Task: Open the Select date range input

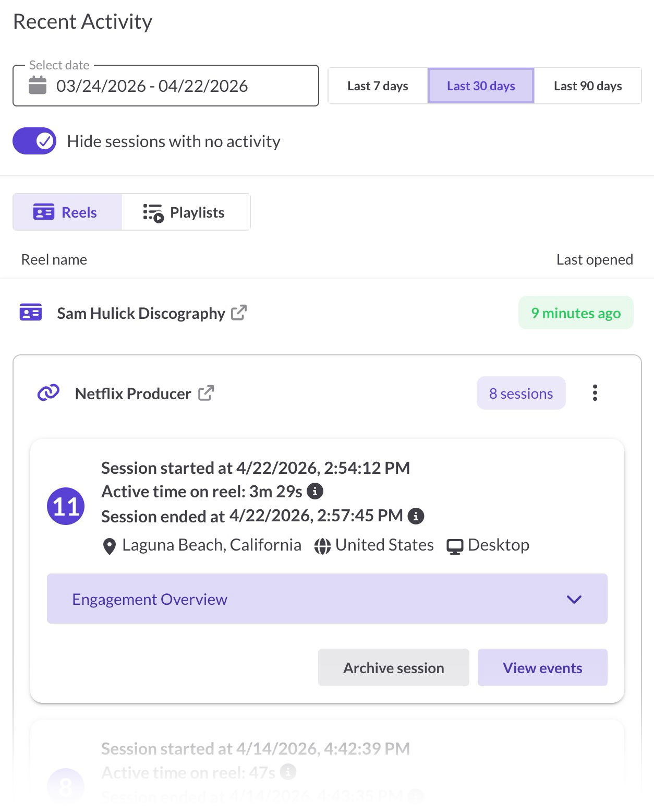Action: 166,86
